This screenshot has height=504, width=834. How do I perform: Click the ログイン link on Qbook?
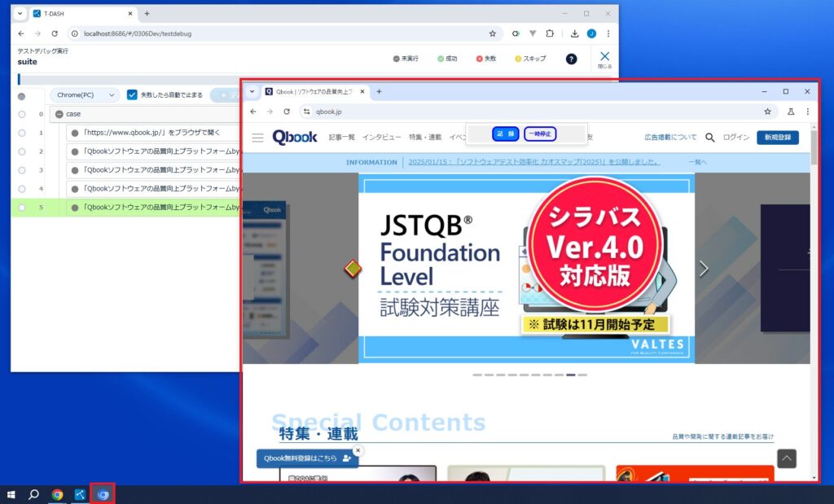click(735, 137)
